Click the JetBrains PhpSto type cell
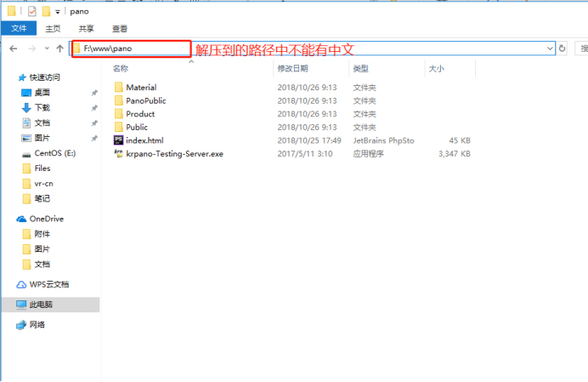The height and width of the screenshot is (382, 588). [383, 140]
